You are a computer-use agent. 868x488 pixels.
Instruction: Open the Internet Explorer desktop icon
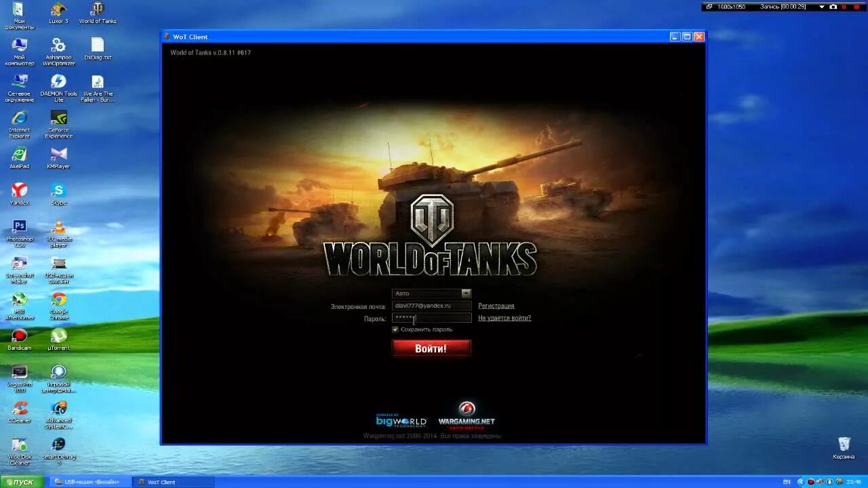[x=19, y=125]
